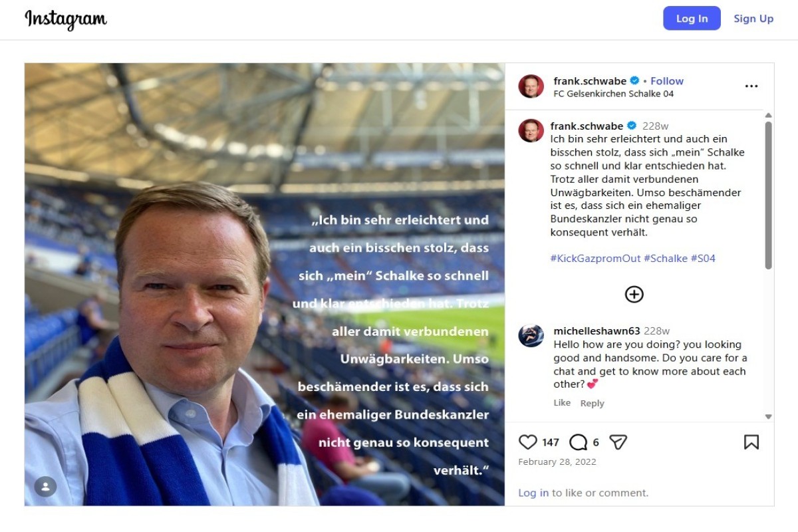The height and width of the screenshot is (532, 798).
Task: Click the blue Log In button
Action: (x=692, y=19)
